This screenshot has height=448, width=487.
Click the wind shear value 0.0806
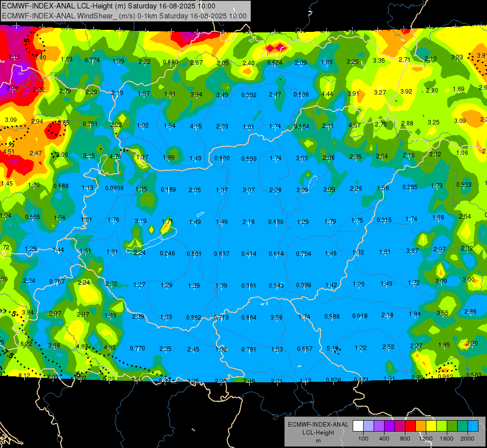(114, 188)
